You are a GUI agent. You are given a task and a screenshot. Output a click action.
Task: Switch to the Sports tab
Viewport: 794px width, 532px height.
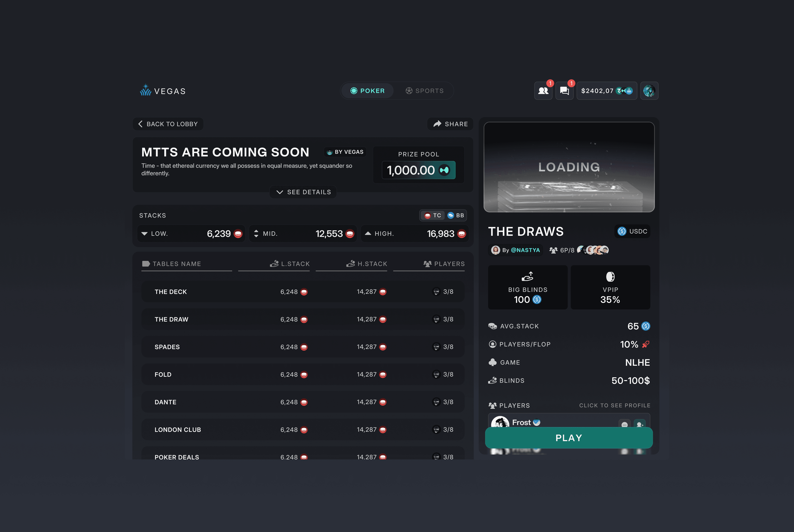point(424,91)
